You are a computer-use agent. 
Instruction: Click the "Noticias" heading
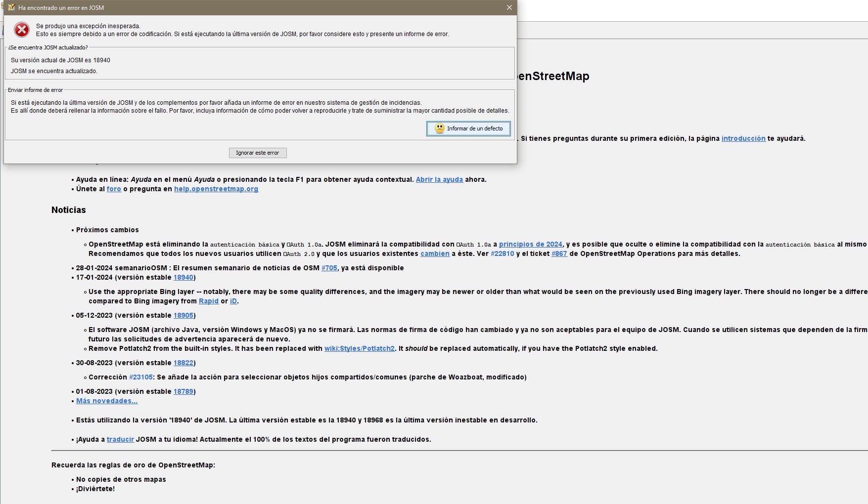[x=69, y=210]
